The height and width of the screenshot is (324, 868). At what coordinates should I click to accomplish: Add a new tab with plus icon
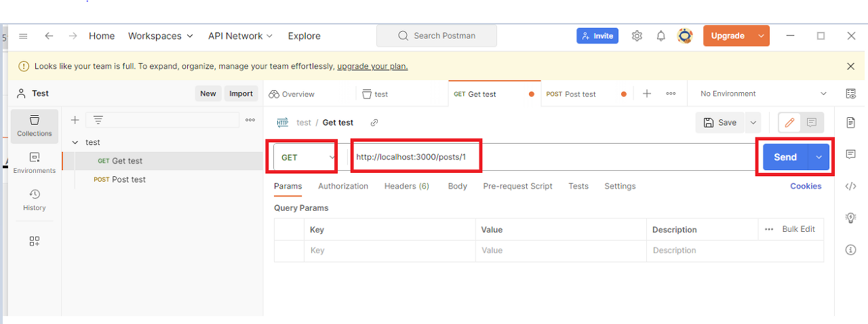point(647,94)
